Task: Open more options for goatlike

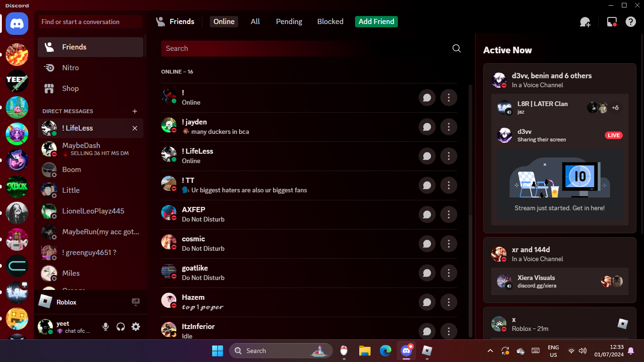Action: tap(449, 273)
